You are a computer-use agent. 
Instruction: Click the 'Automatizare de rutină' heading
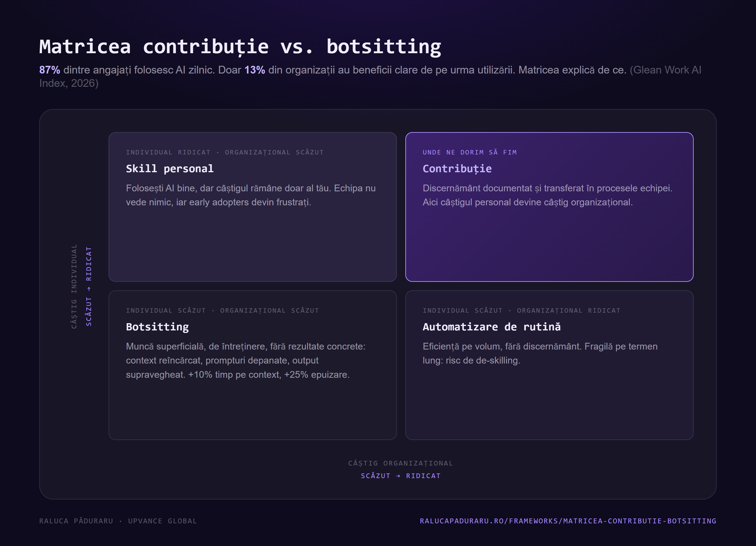coord(492,327)
